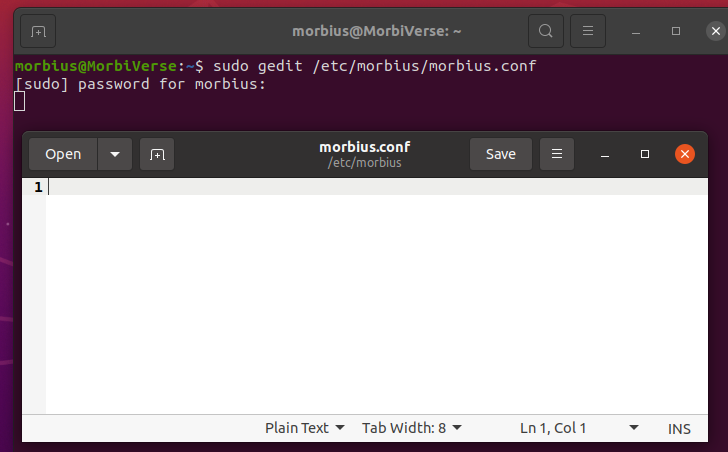728x452 pixels.
Task: Open a new terminal tab icon
Action: click(38, 31)
